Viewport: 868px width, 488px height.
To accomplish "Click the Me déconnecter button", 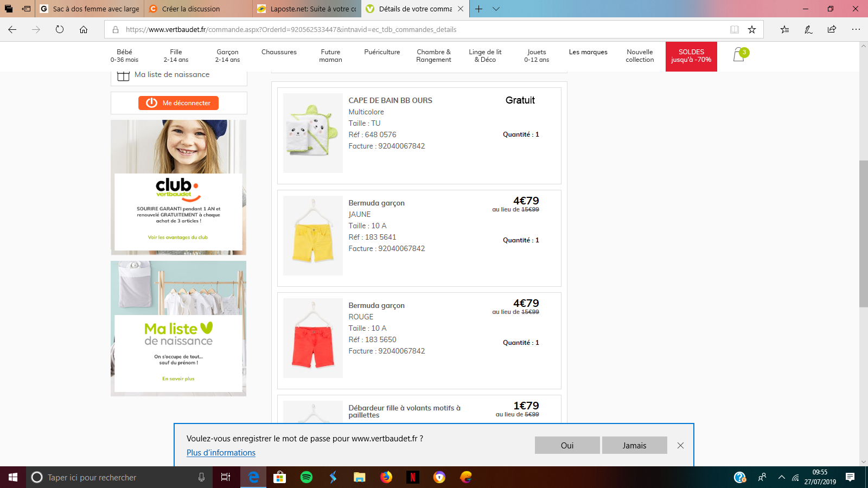I will tap(178, 103).
